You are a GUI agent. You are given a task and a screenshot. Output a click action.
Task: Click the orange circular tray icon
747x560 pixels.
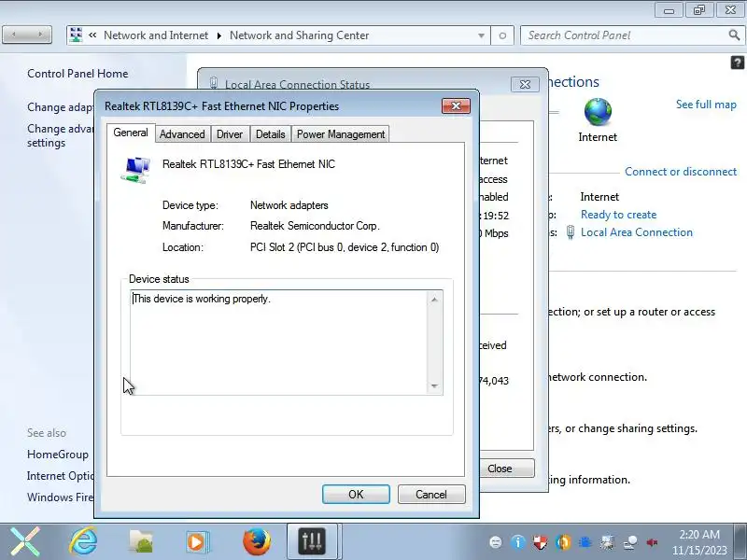(563, 542)
